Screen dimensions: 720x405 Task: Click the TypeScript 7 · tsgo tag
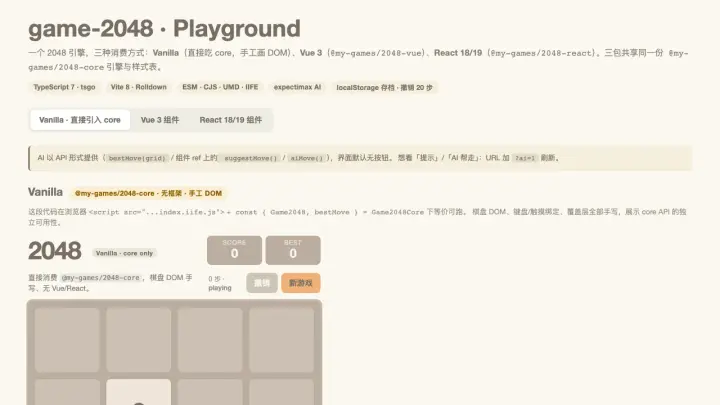coord(64,87)
